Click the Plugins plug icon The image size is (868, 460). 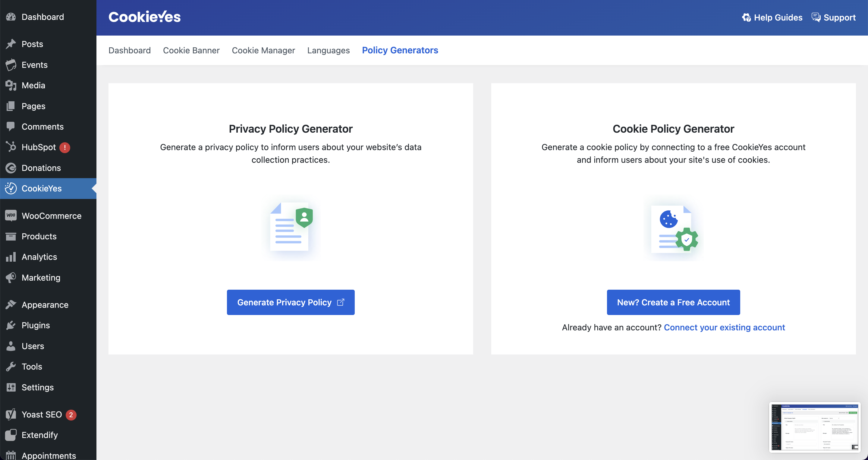click(11, 325)
